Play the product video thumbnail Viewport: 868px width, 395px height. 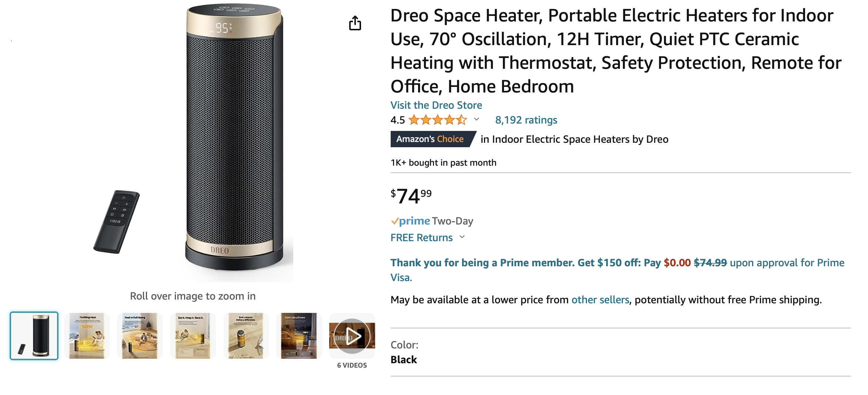352,336
